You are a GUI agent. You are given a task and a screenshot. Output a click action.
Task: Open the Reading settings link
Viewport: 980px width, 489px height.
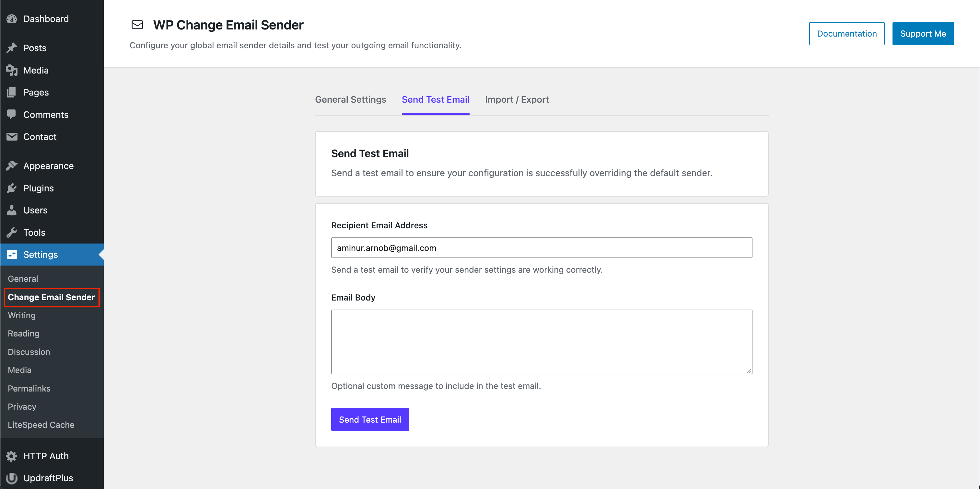click(24, 334)
